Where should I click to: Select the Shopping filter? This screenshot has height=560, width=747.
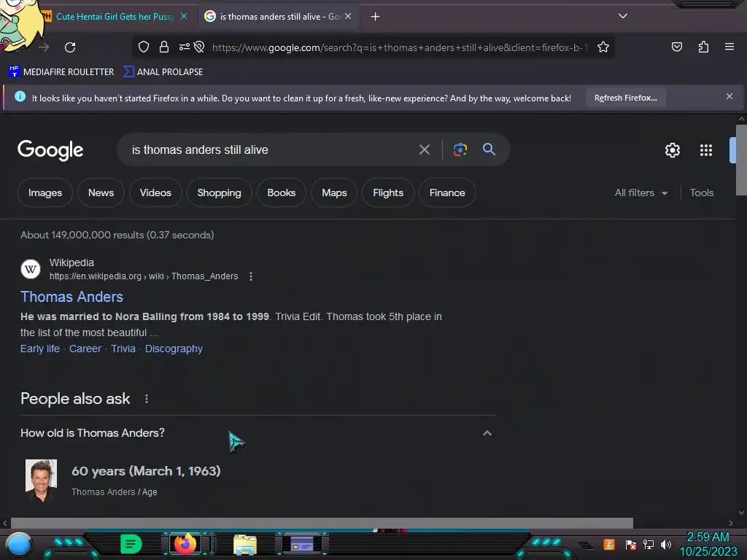[x=219, y=192]
